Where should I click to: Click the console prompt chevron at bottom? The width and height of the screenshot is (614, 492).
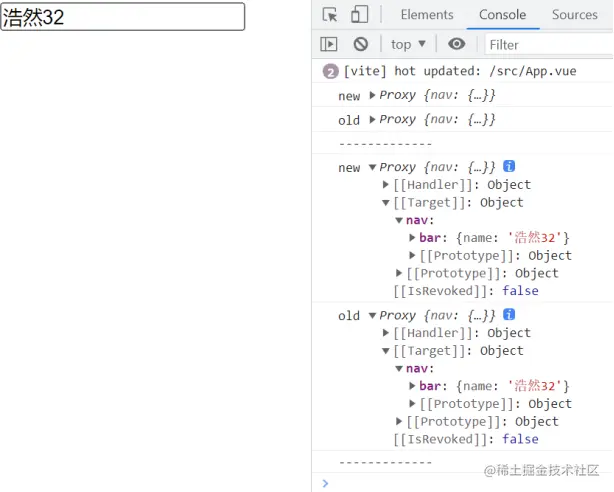click(x=325, y=483)
